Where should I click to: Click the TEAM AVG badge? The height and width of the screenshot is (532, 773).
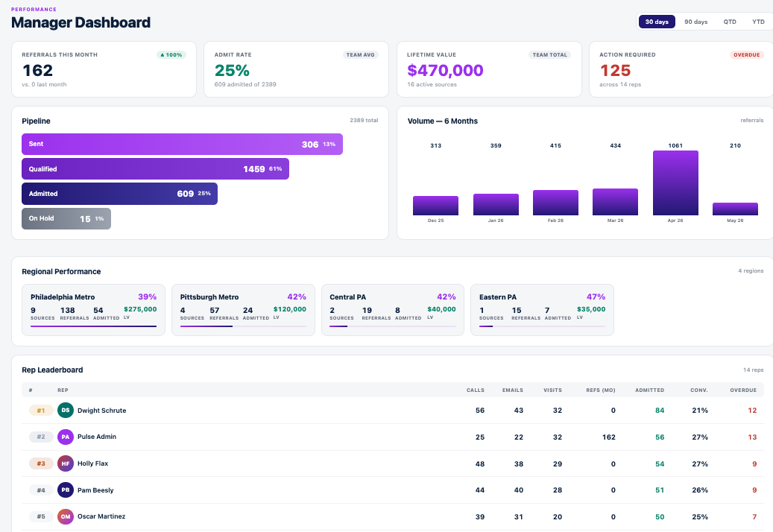point(360,54)
